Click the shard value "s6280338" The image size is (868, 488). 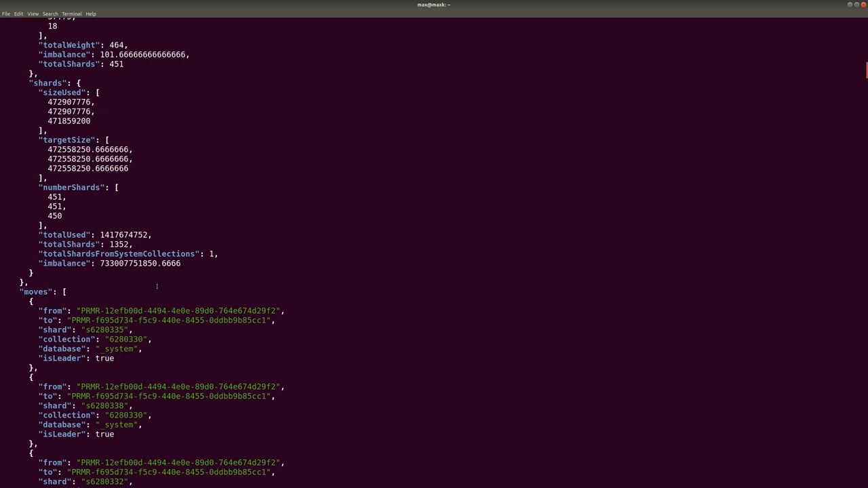pyautogui.click(x=104, y=406)
